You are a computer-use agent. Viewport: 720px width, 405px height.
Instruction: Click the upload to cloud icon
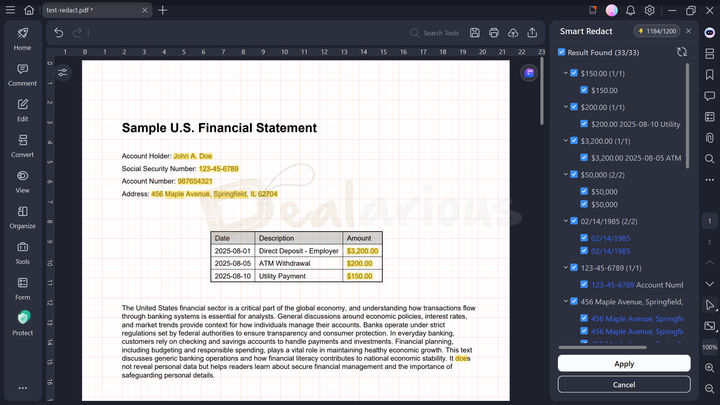pos(513,33)
